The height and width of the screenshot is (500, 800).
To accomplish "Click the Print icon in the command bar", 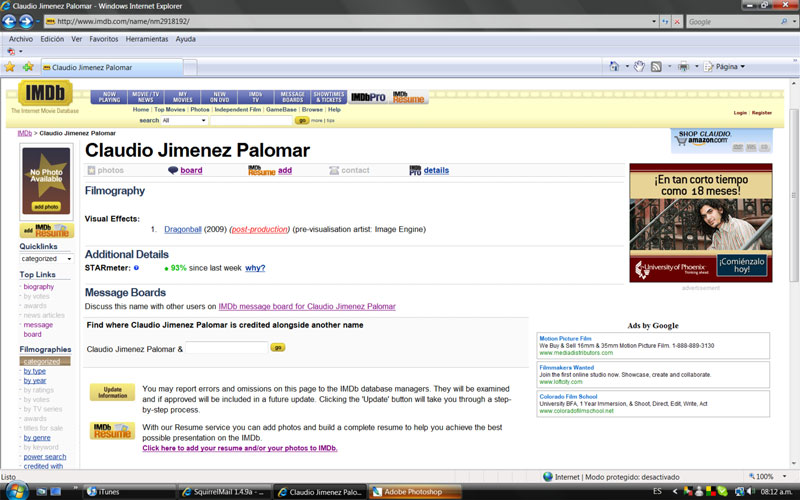I will (x=682, y=67).
